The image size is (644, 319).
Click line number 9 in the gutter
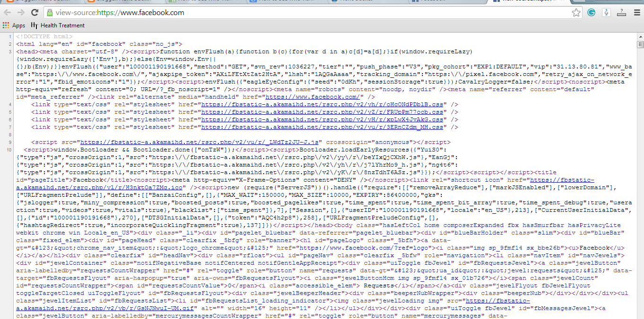pyautogui.click(x=10, y=142)
